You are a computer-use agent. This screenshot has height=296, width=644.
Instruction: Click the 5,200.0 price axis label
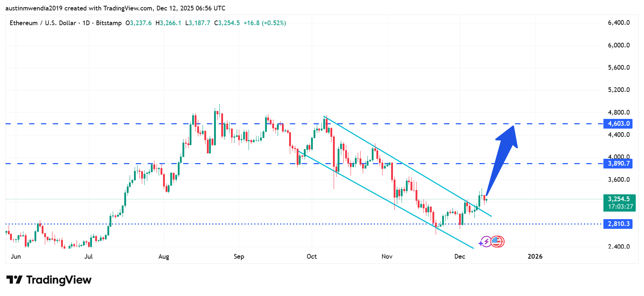pos(618,90)
